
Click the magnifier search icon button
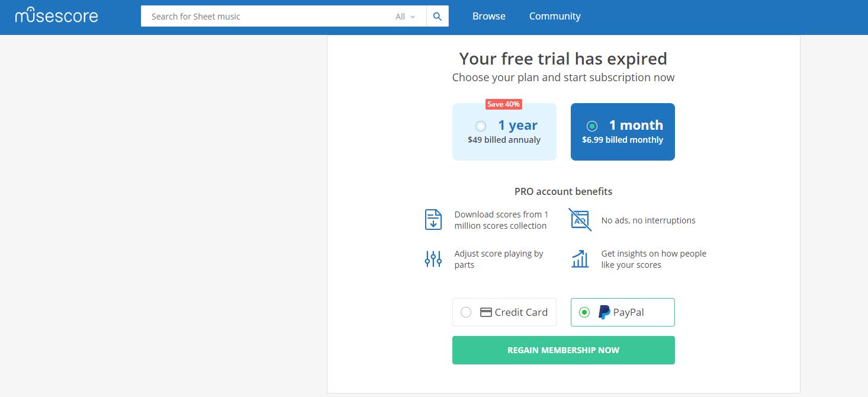(x=438, y=17)
